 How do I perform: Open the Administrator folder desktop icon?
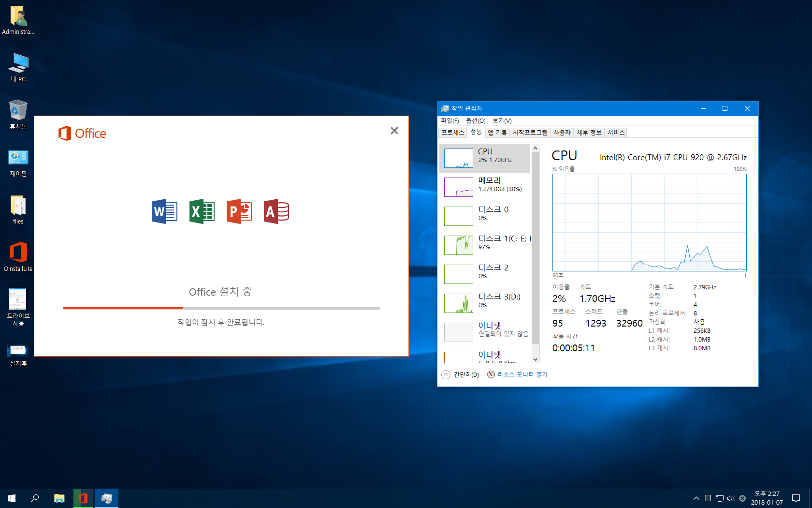click(x=18, y=20)
